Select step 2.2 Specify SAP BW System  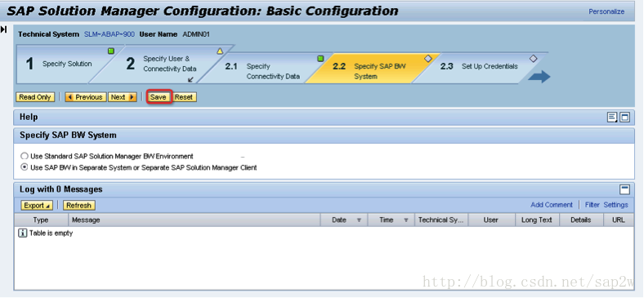point(372,69)
